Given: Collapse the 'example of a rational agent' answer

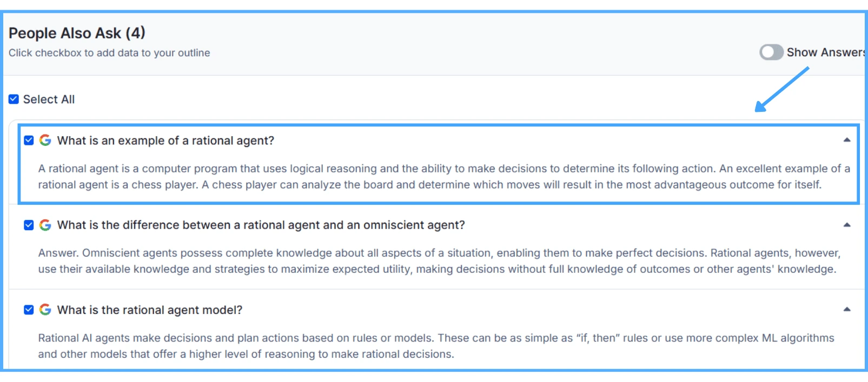Looking at the screenshot, I should [x=847, y=140].
